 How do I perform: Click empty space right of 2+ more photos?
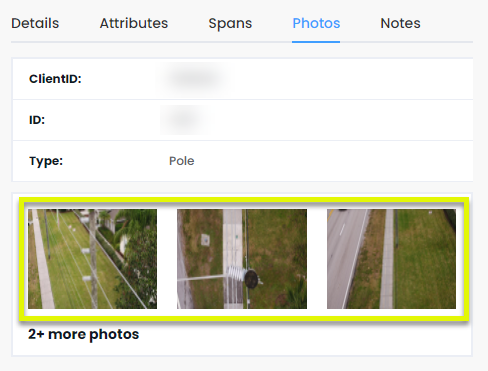point(300,335)
